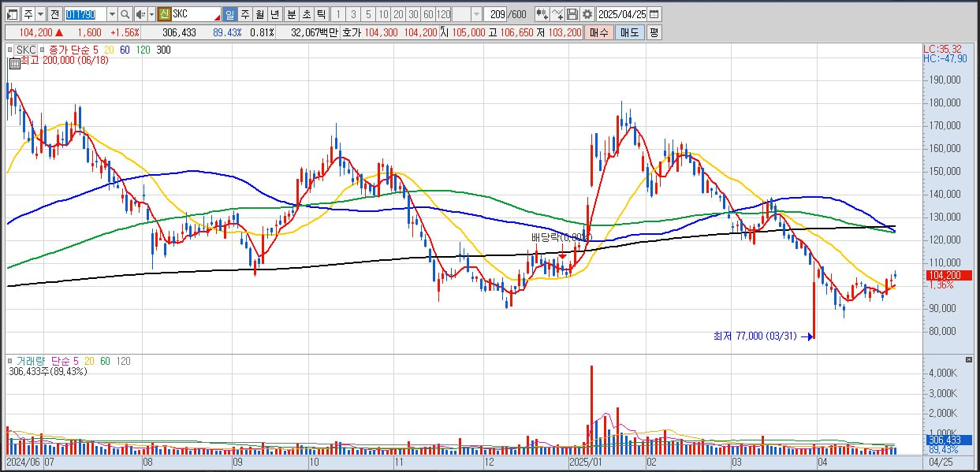Open chart settings gear icon
This screenshot has height=472, width=980.
point(587,14)
